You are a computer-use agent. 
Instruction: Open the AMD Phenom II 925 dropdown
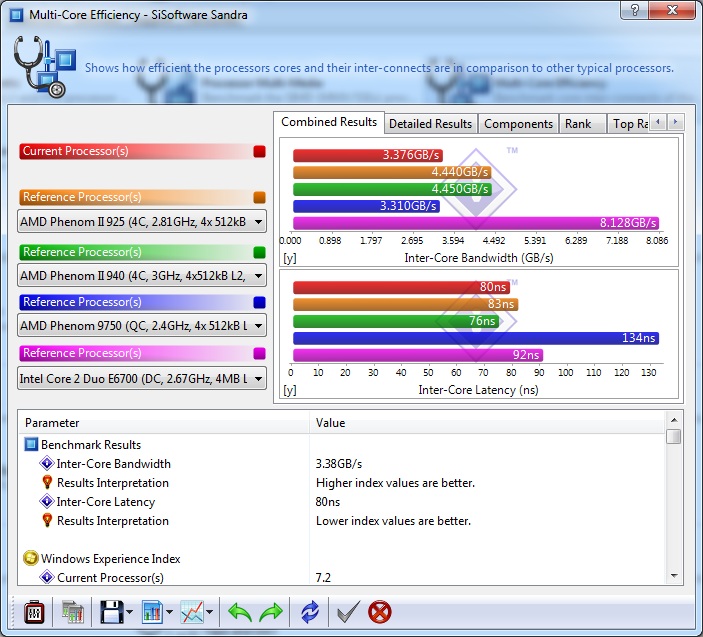point(142,221)
